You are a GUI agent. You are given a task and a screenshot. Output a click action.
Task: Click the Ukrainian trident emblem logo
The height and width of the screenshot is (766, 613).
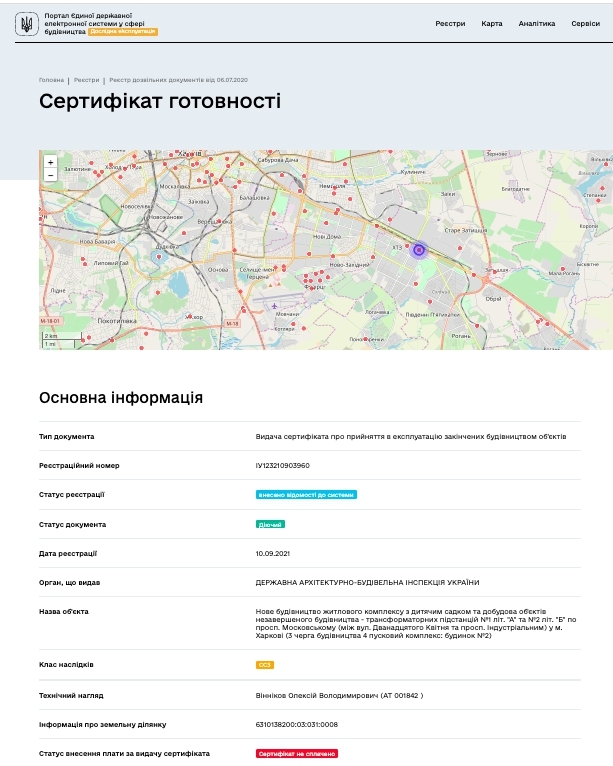point(26,23)
